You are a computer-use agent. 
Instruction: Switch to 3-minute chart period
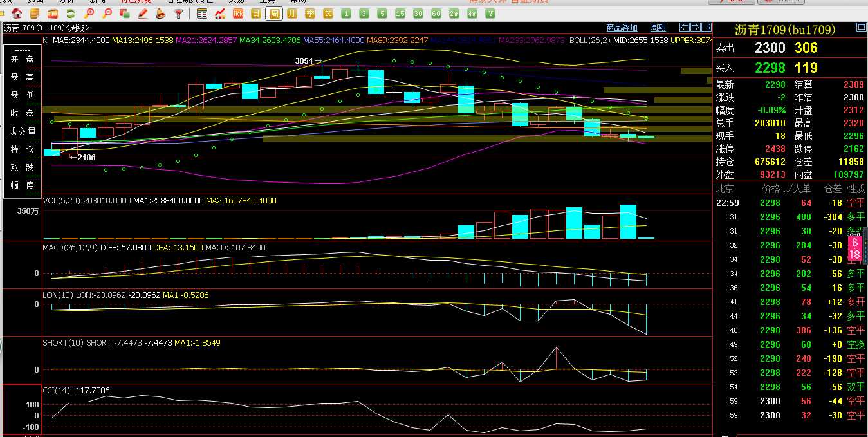(x=364, y=13)
